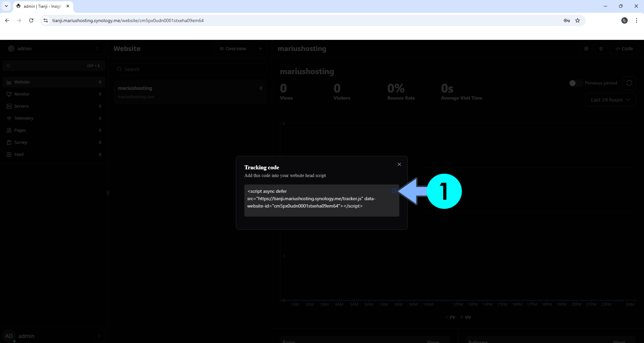Click the Visitors statistic
This screenshot has width=644, height=343.
tap(342, 92)
